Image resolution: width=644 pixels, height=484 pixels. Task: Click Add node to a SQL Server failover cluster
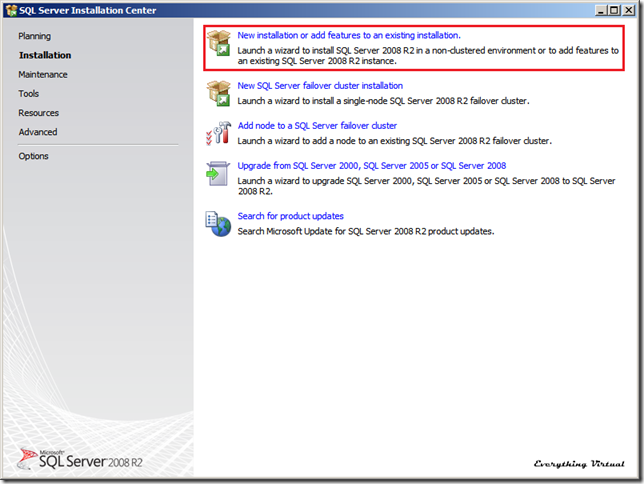(x=317, y=126)
